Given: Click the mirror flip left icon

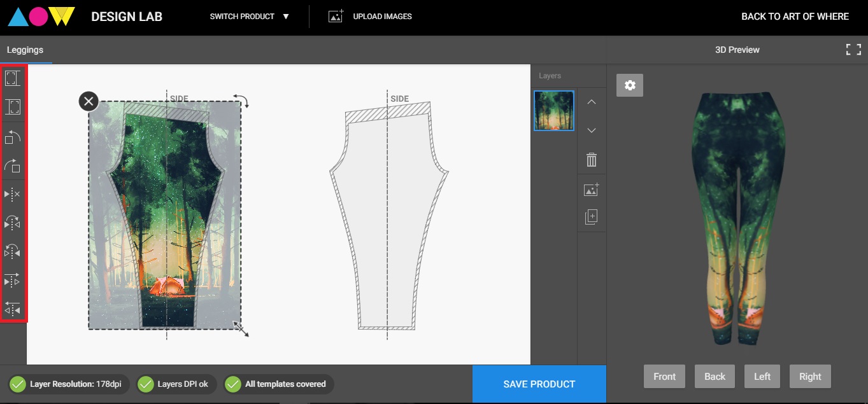Looking at the screenshot, I should coord(13,251).
